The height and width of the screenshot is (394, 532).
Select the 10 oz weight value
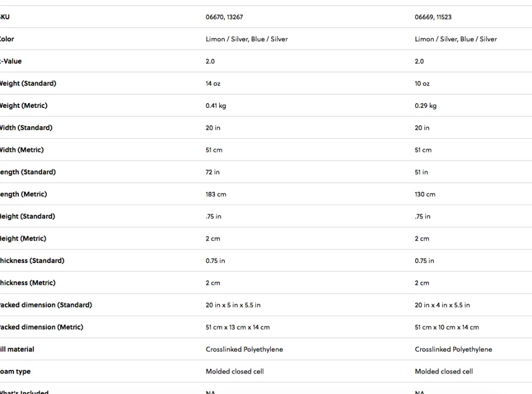click(422, 84)
